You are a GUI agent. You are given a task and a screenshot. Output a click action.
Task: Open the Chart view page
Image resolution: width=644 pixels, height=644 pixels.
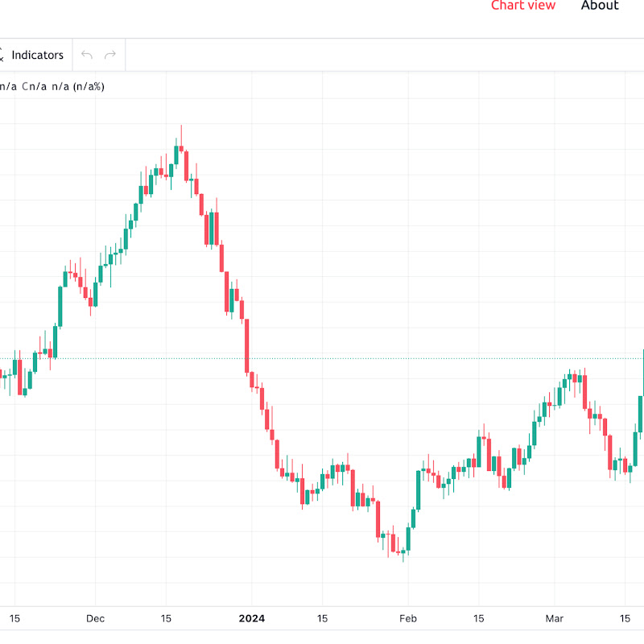coord(523,6)
